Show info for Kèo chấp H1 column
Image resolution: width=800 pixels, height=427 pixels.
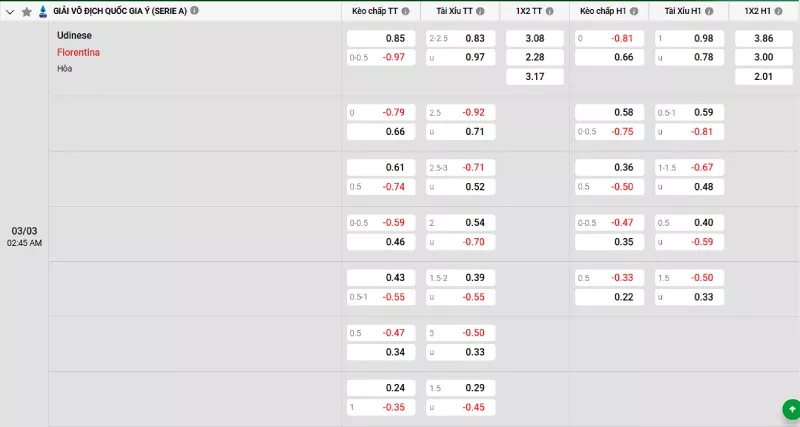coord(634,11)
